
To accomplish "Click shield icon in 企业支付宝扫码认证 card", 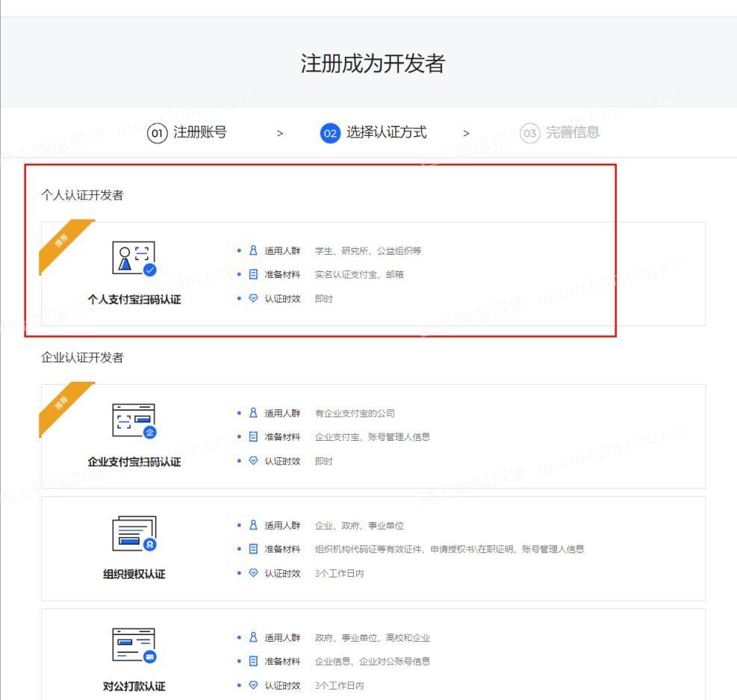I will point(253,460).
